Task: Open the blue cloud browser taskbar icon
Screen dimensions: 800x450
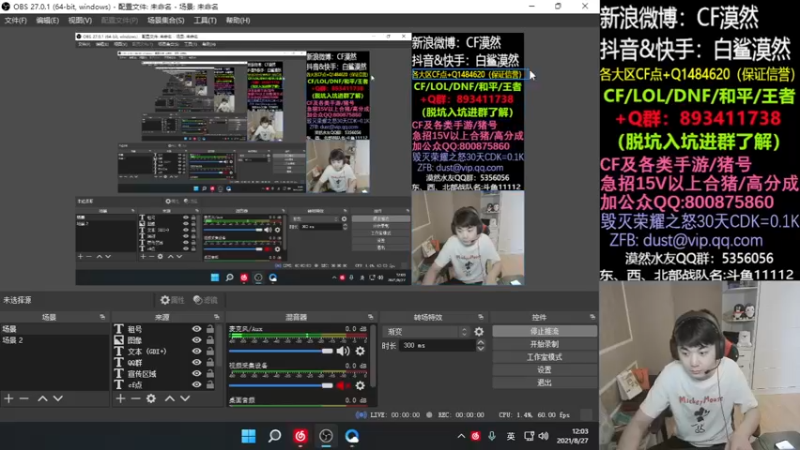Action: pyautogui.click(x=352, y=436)
